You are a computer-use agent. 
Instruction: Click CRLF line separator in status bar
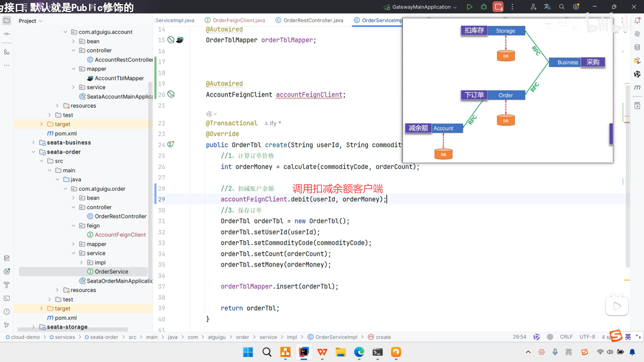coord(566,337)
